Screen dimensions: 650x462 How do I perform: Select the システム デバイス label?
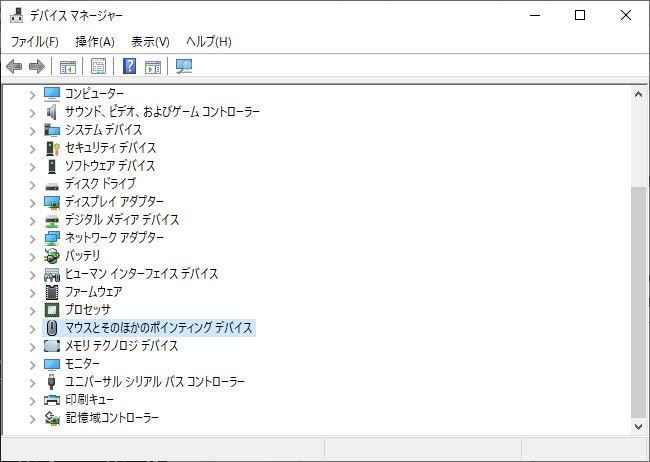[104, 130]
